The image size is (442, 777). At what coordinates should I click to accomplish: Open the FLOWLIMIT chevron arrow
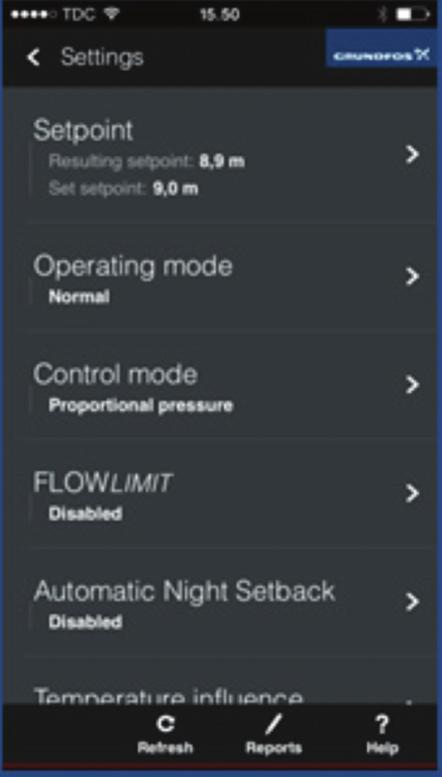412,494
